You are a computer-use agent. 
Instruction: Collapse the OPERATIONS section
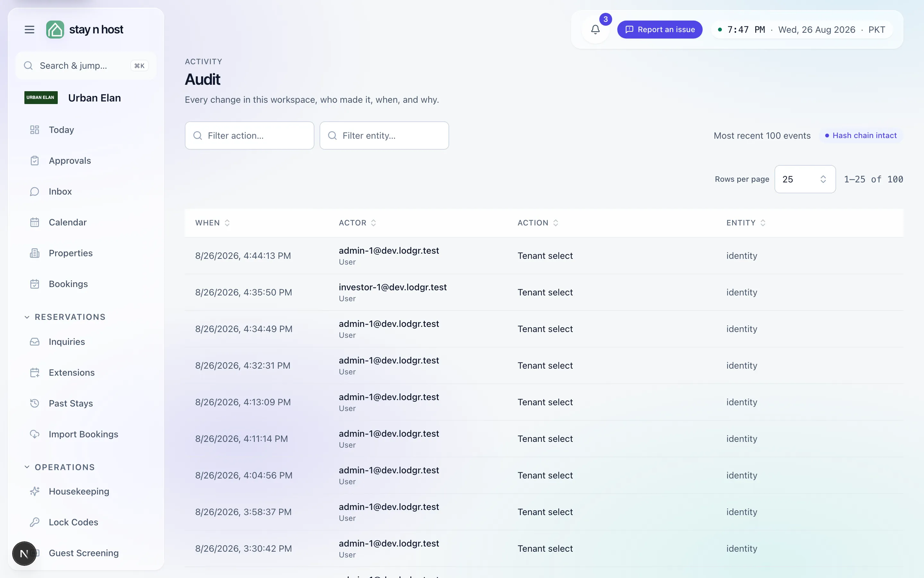click(x=60, y=467)
